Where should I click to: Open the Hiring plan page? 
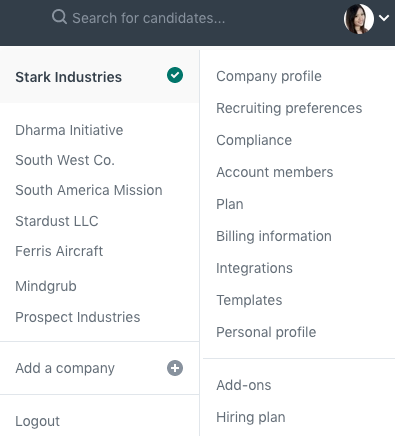251,417
